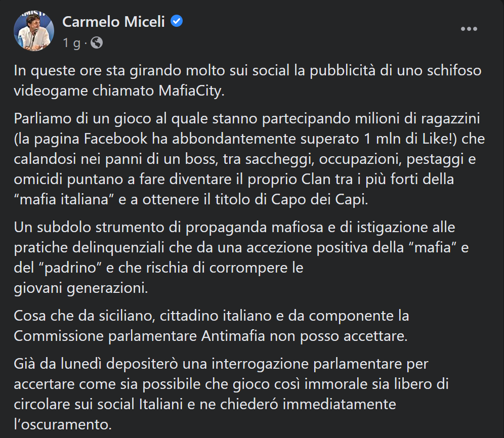The width and height of the screenshot is (504, 438).
Task: Click the word Facebook in the post text
Action: pyautogui.click(x=116, y=139)
